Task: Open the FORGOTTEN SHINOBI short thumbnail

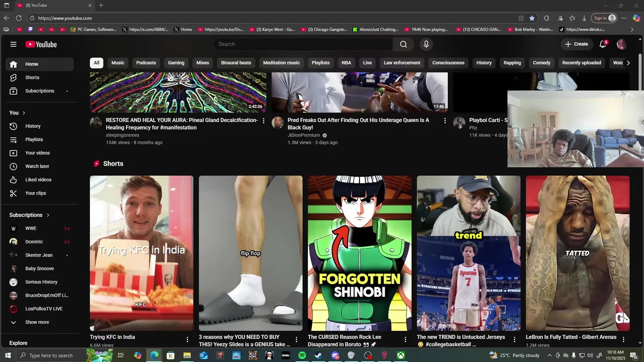Action: click(x=360, y=253)
